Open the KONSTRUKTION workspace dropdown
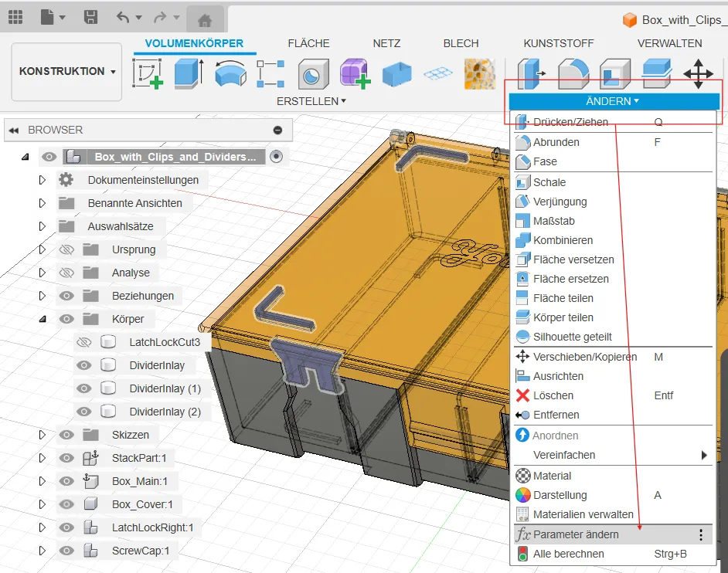The height and width of the screenshot is (573, 728). 67,72
